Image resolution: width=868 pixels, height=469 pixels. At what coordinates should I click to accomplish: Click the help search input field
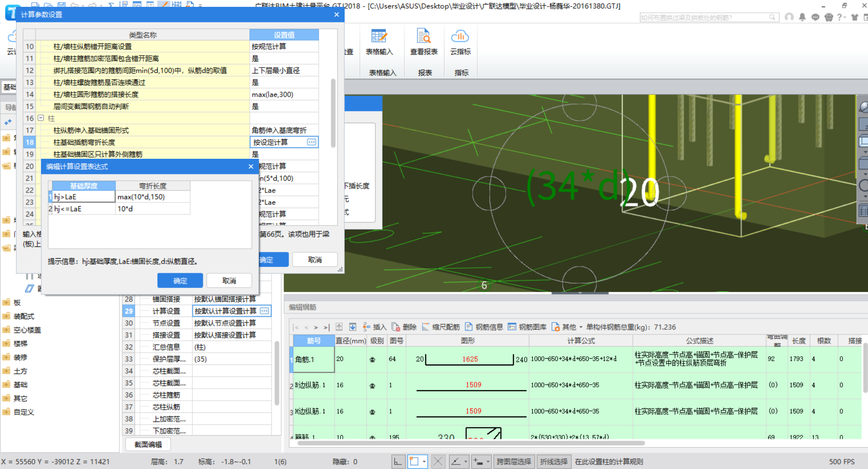click(704, 17)
